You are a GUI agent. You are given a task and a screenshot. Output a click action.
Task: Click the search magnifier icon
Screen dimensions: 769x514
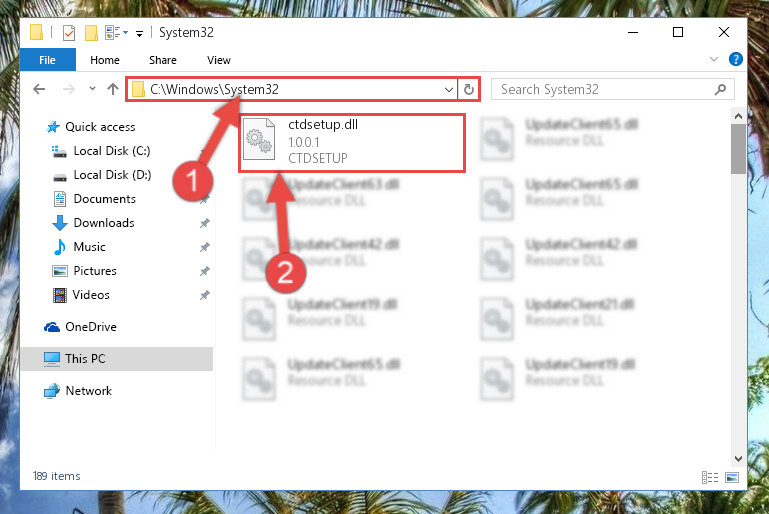[x=720, y=89]
